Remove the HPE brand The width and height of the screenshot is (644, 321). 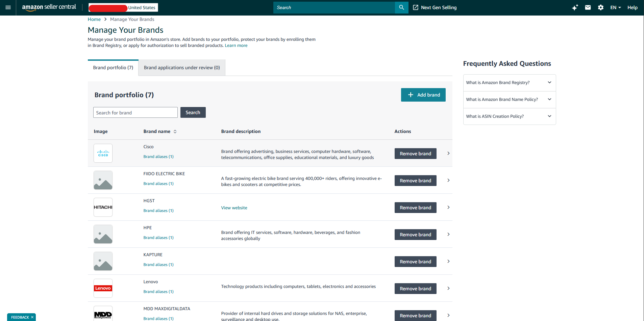click(416, 235)
